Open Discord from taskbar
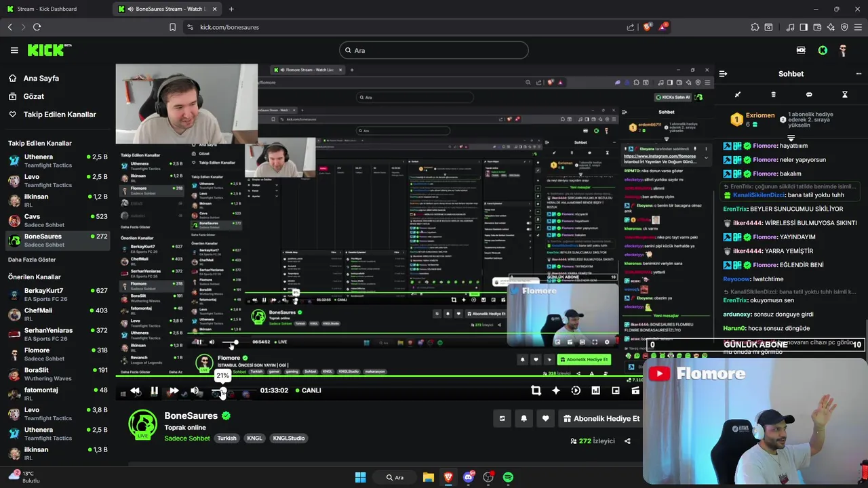Viewport: 868px width, 488px height. [468, 477]
